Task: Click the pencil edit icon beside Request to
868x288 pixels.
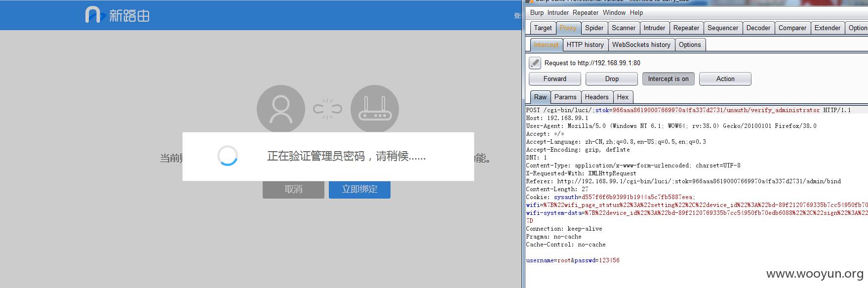Action: pyautogui.click(x=535, y=63)
